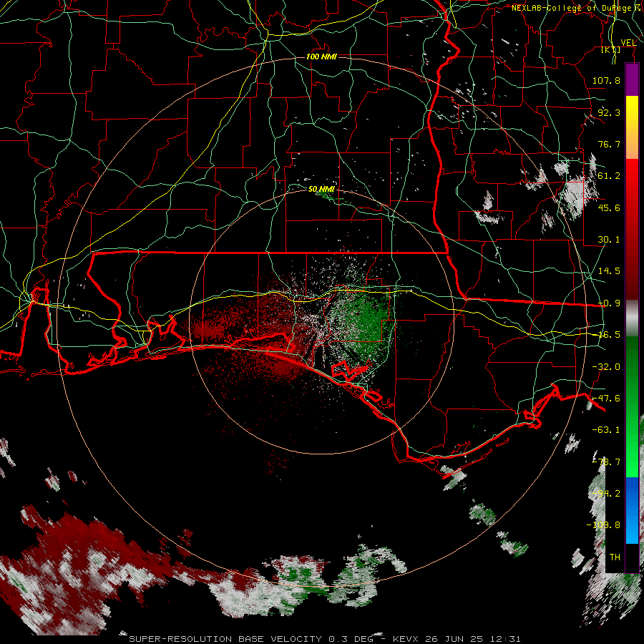644x644 pixels.
Task: Select the -78.7 scale value
Action: pyautogui.click(x=606, y=462)
